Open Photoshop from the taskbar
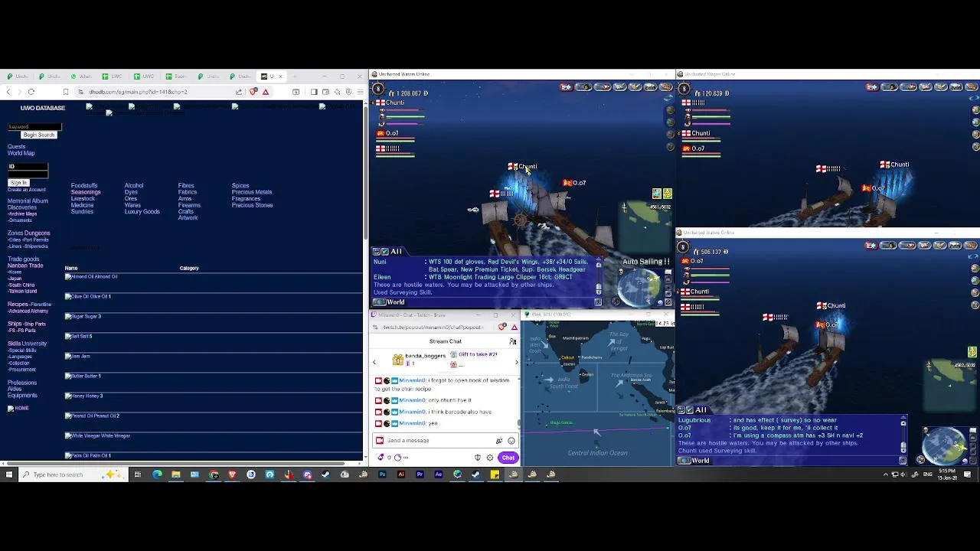This screenshot has height=551, width=980. [x=382, y=474]
